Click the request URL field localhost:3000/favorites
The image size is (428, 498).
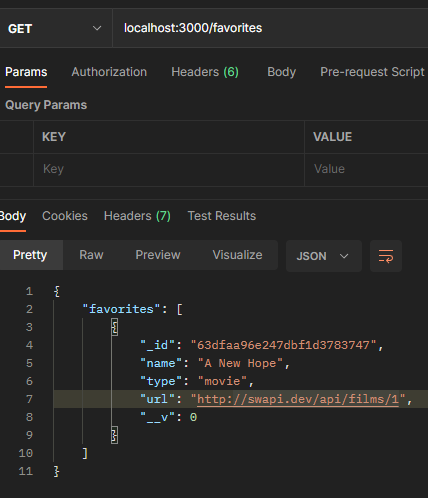270,28
